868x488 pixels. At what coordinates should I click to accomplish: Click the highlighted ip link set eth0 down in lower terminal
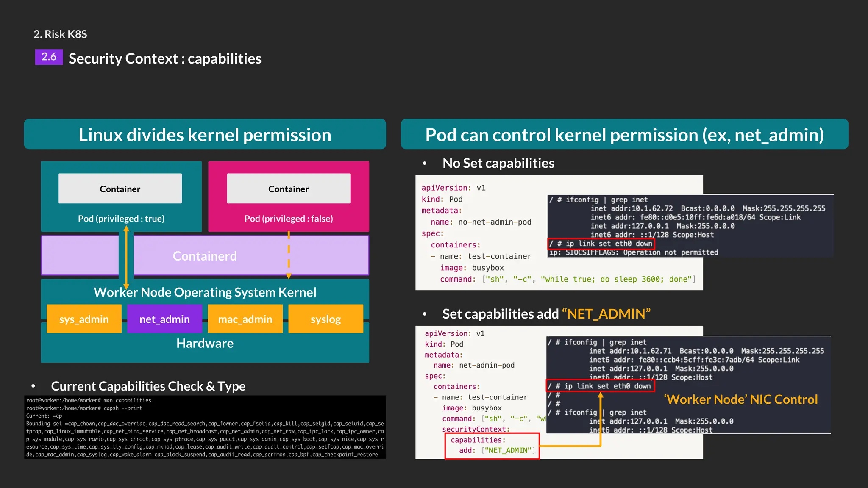(600, 386)
